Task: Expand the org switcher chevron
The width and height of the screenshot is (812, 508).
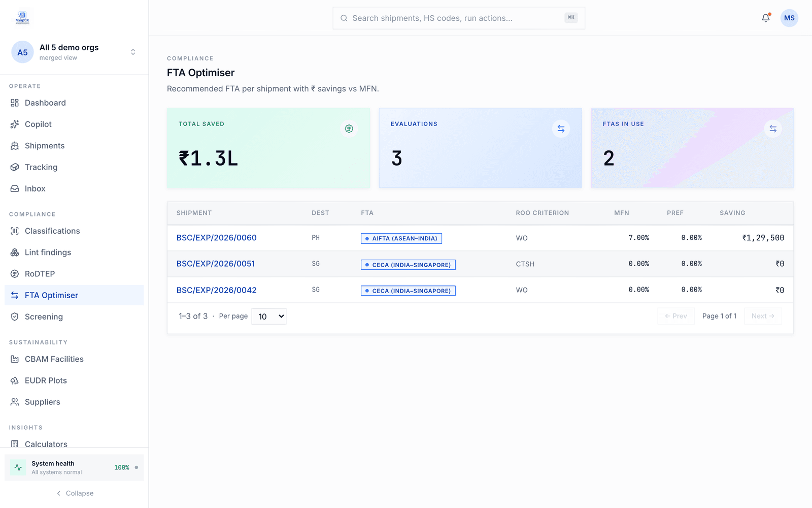Action: pos(133,52)
